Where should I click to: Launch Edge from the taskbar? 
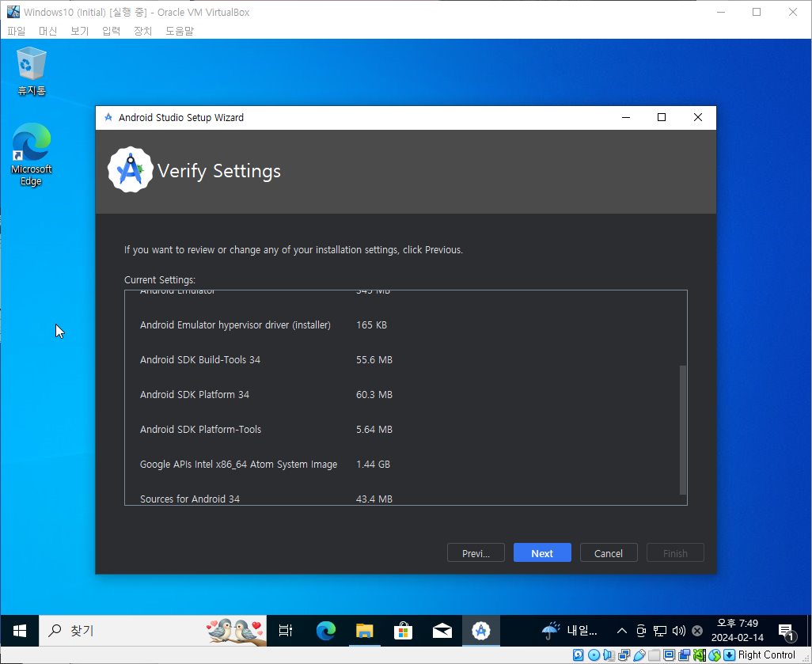tap(326, 630)
